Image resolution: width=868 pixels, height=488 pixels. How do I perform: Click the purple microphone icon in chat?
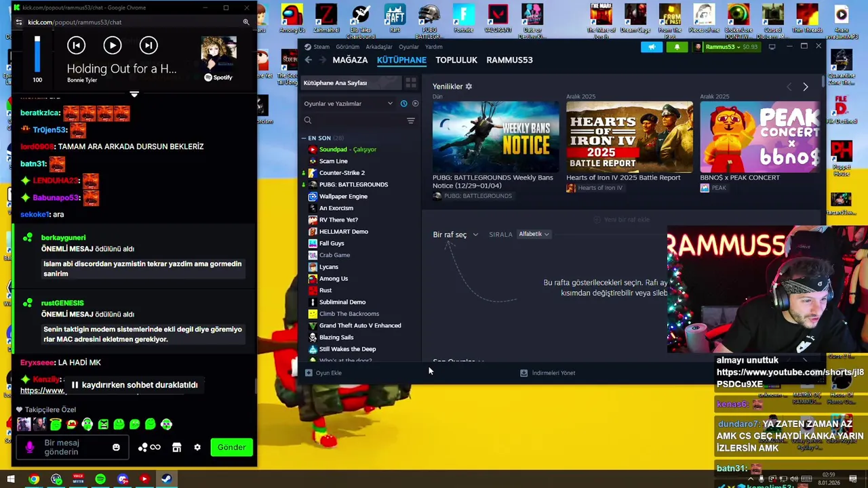pyautogui.click(x=30, y=447)
